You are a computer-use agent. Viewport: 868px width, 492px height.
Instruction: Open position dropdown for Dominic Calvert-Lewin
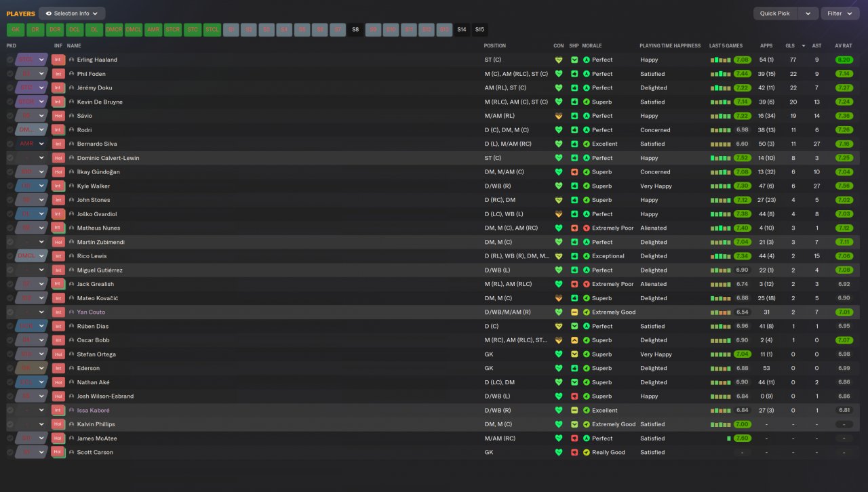coord(41,158)
